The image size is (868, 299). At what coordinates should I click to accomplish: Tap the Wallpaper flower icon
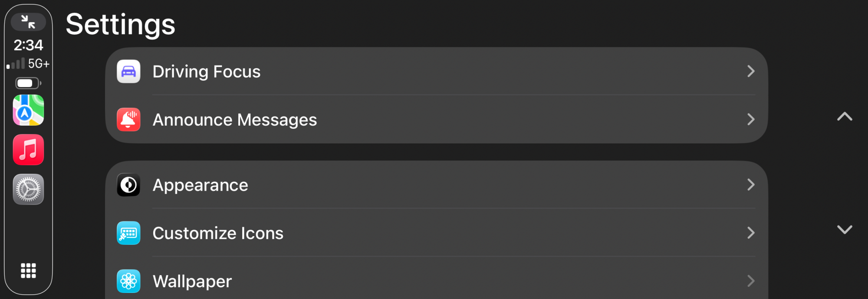128,281
